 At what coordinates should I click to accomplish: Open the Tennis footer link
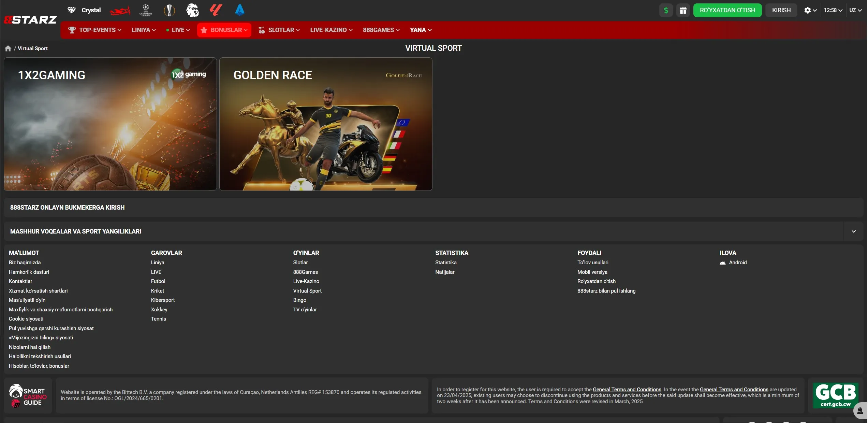click(x=159, y=319)
